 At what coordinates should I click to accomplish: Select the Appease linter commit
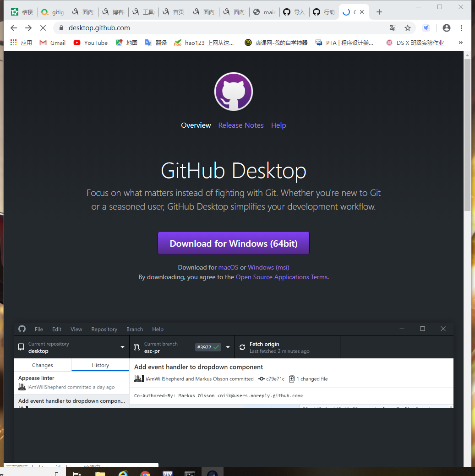click(71, 382)
